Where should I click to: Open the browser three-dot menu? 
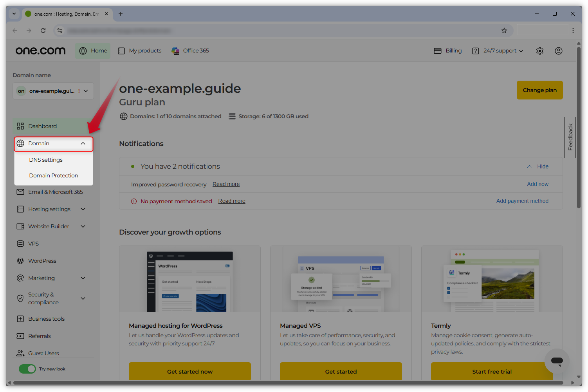[x=573, y=31]
